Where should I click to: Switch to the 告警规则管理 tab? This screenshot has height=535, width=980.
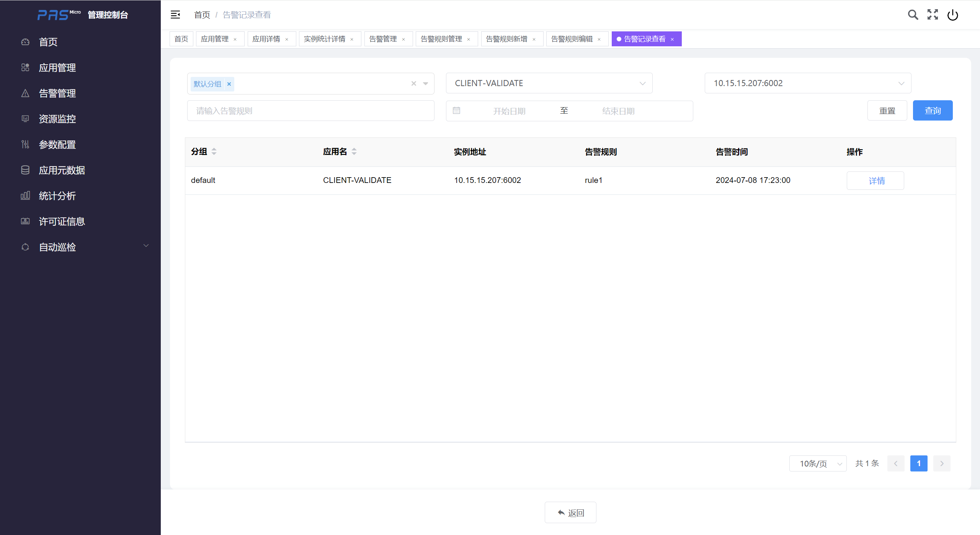(x=441, y=39)
